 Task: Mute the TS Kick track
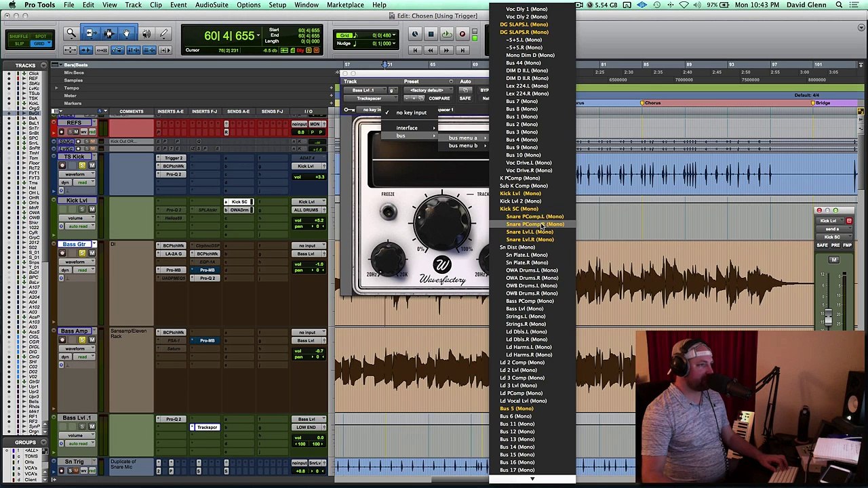click(x=92, y=165)
